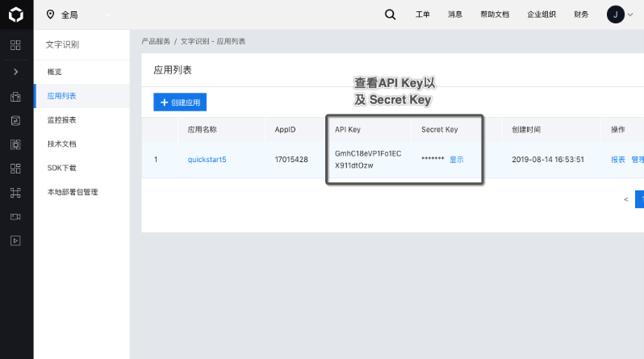This screenshot has height=359, width=644.
Task: Click the creation time 2019-08-14 16:53:51
Action: tap(548, 160)
